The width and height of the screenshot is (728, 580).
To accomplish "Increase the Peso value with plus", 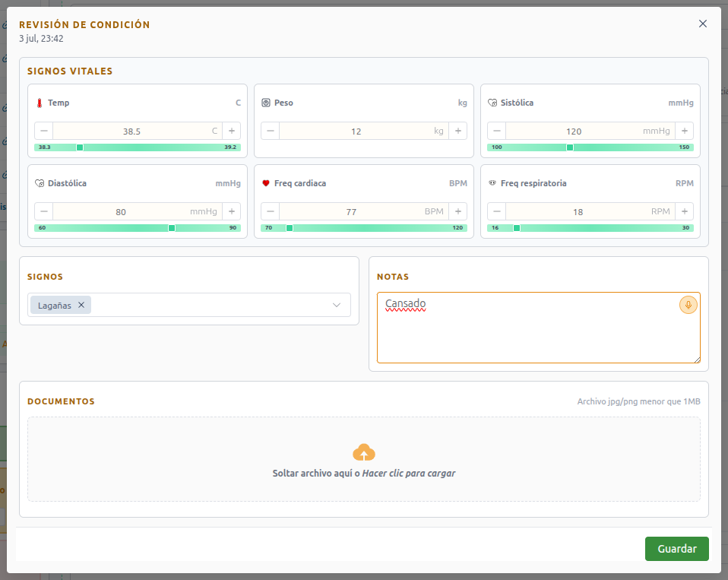I will [457, 131].
